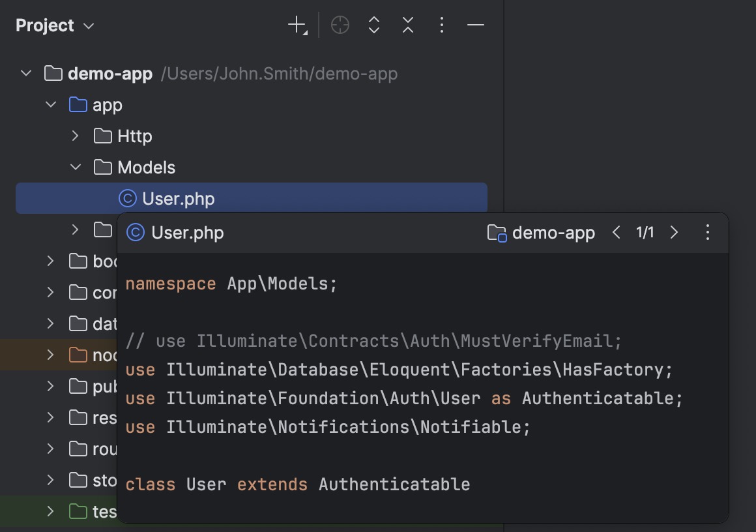The width and height of the screenshot is (756, 532).
Task: Collapse the Models folder
Action: click(x=75, y=167)
